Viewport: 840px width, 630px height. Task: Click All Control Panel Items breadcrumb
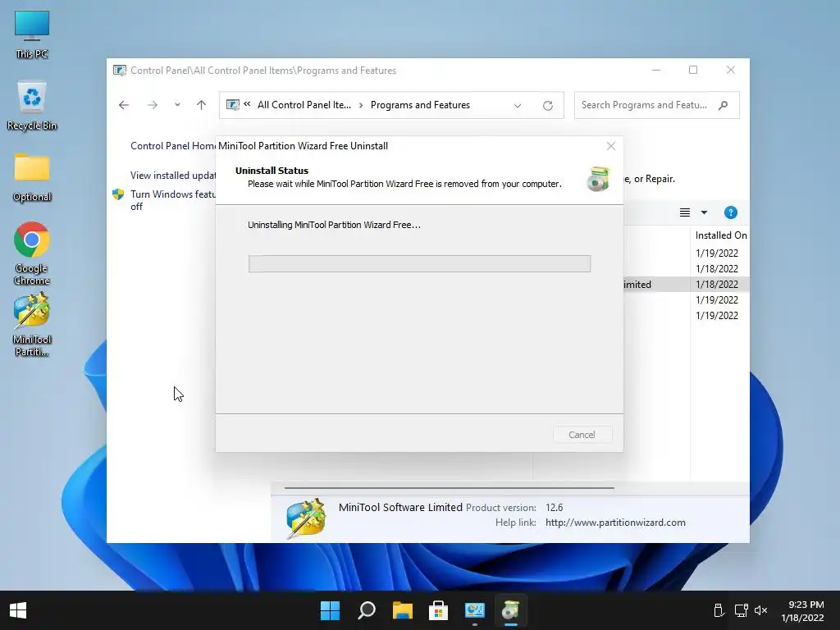(x=304, y=105)
